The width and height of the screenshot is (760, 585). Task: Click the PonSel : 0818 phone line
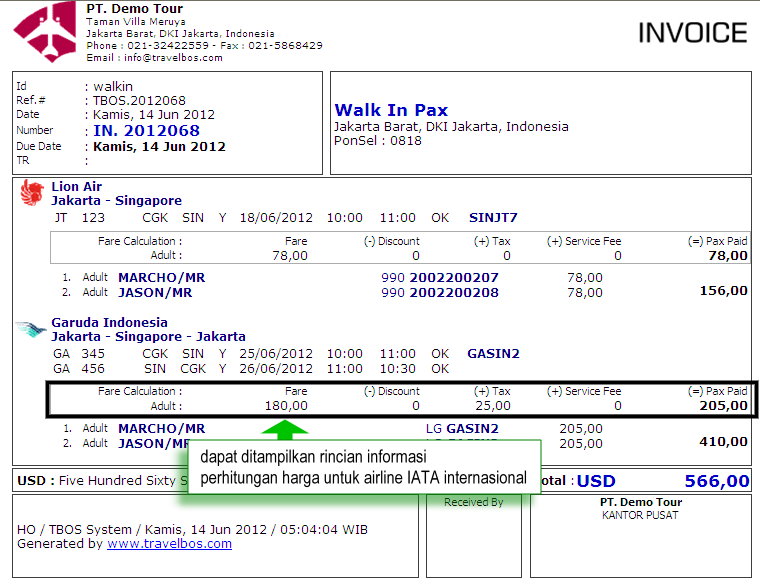point(378,141)
